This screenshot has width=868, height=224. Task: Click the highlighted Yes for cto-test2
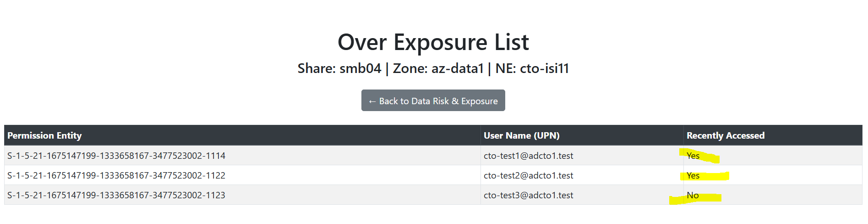click(x=693, y=175)
